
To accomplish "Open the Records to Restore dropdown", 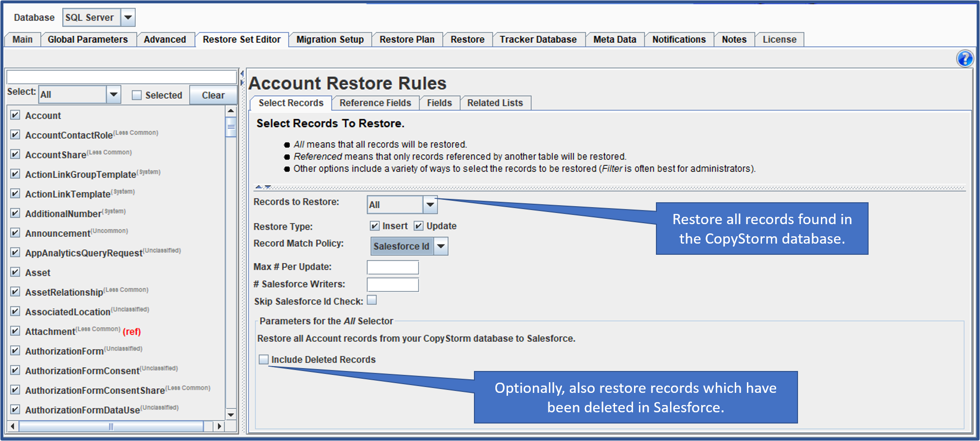I will coord(430,205).
